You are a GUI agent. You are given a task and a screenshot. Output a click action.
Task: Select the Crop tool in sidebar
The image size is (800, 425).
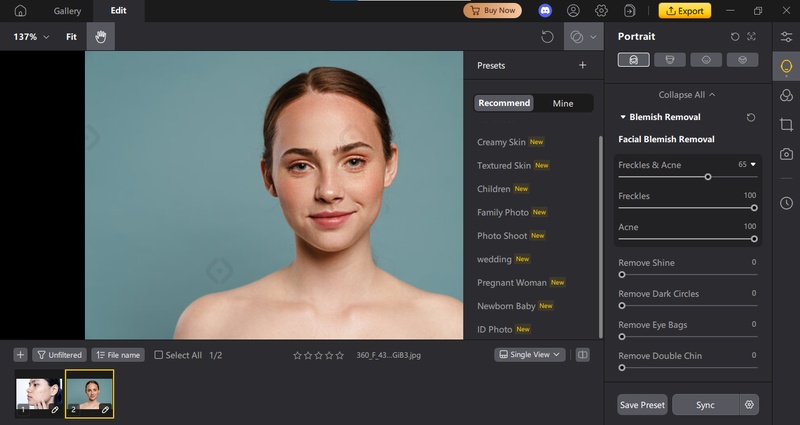pyautogui.click(x=787, y=124)
